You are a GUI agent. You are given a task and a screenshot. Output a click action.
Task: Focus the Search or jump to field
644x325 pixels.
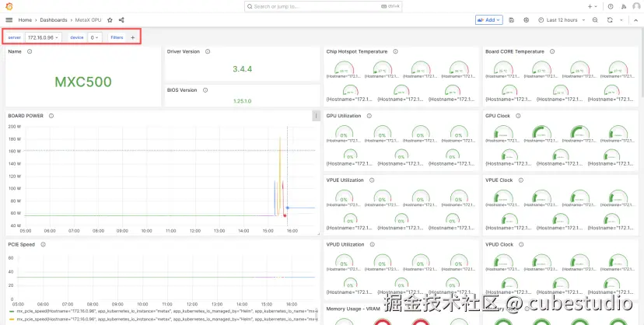[324, 6]
